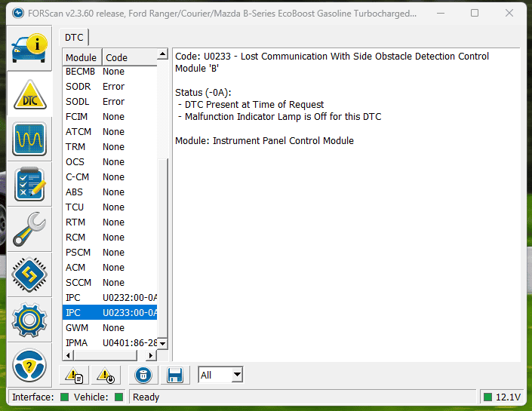
Task: Open the tests checklist section
Action: pos(29,184)
